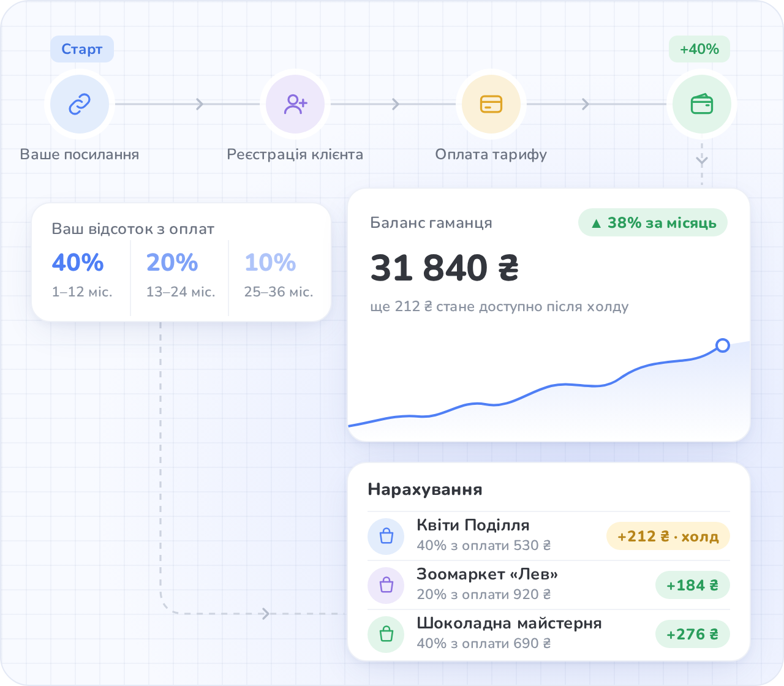Click the 10% rate figure

click(270, 263)
